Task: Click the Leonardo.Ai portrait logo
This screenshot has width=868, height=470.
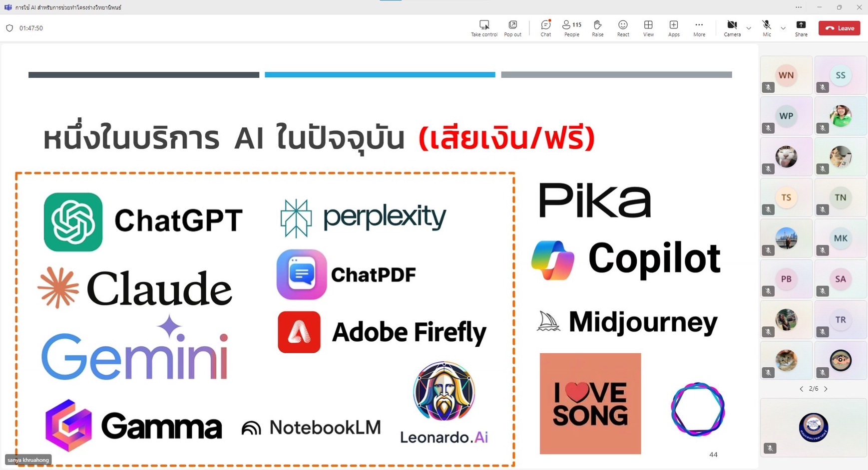Action: pos(444,391)
